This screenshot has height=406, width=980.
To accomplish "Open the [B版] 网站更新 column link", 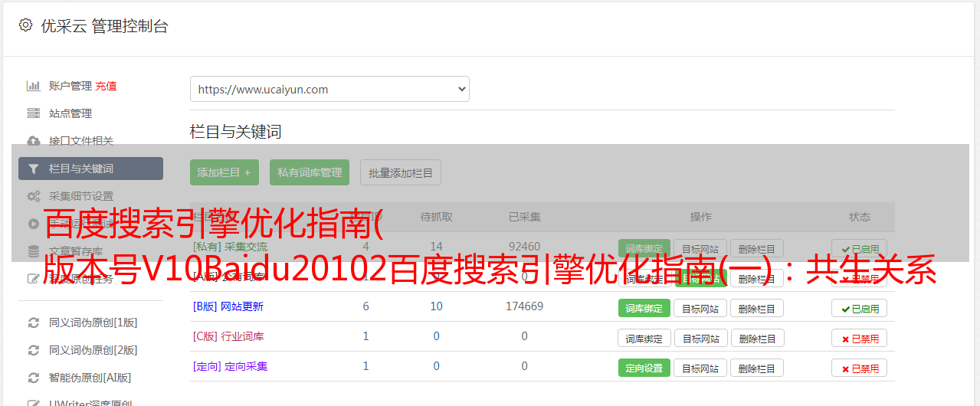I will 228,306.
